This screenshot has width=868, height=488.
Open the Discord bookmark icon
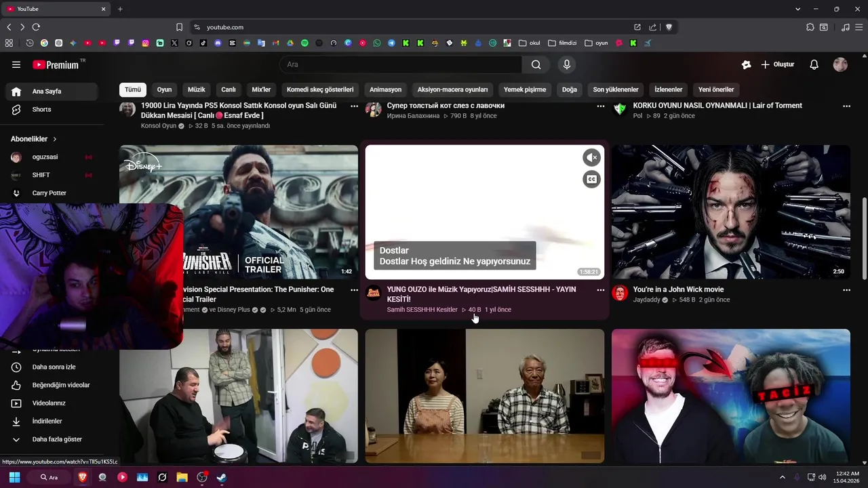tap(218, 43)
